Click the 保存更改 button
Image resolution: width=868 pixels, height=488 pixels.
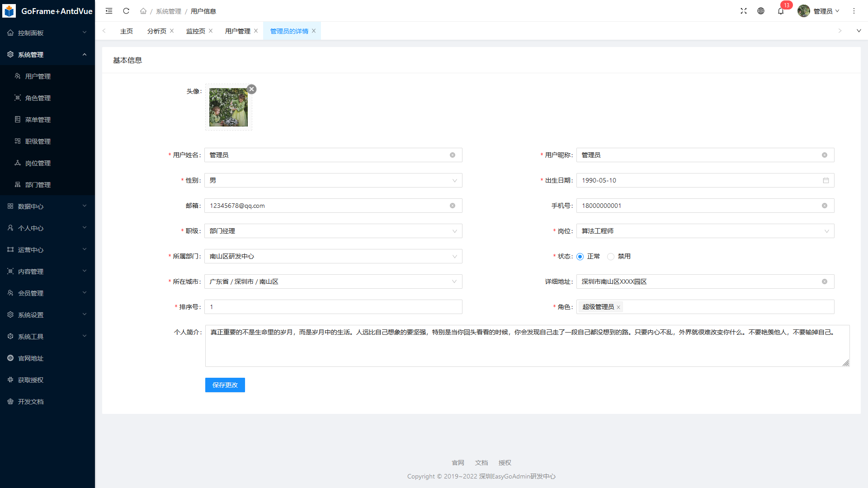pos(225,385)
